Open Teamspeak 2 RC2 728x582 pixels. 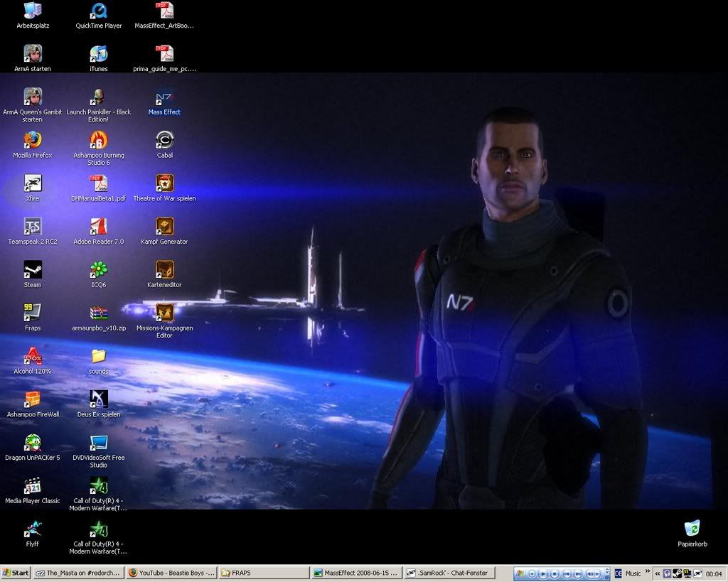click(x=31, y=227)
